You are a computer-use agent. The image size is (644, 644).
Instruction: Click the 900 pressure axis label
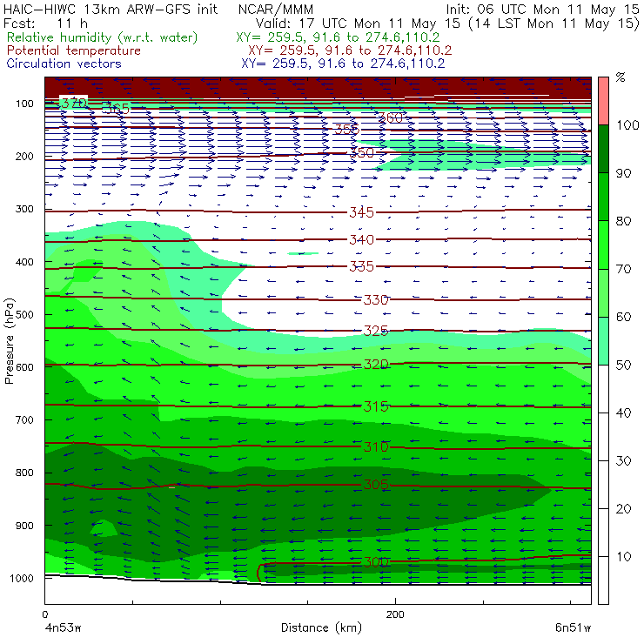[x=24, y=526]
